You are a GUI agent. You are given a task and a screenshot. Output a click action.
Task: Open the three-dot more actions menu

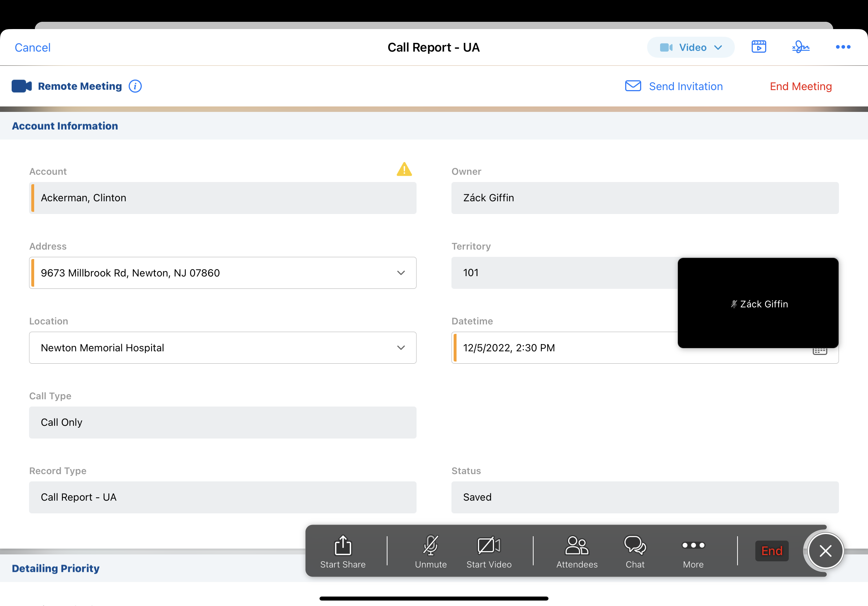pyautogui.click(x=843, y=47)
